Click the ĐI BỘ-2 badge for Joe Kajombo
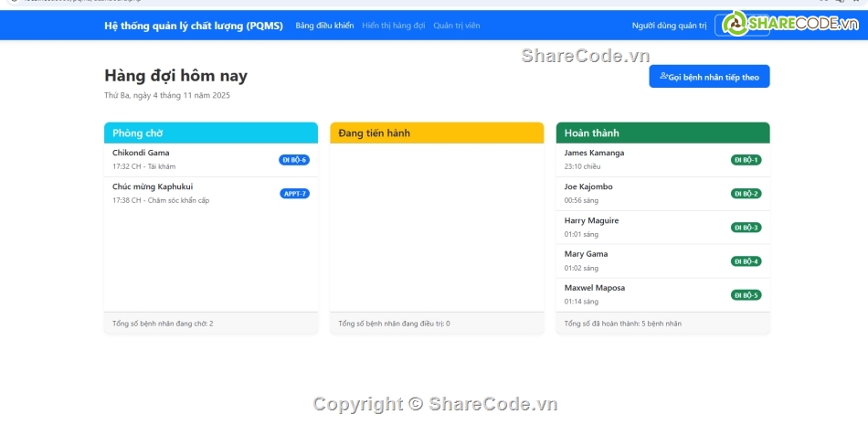868x425 pixels. (746, 194)
